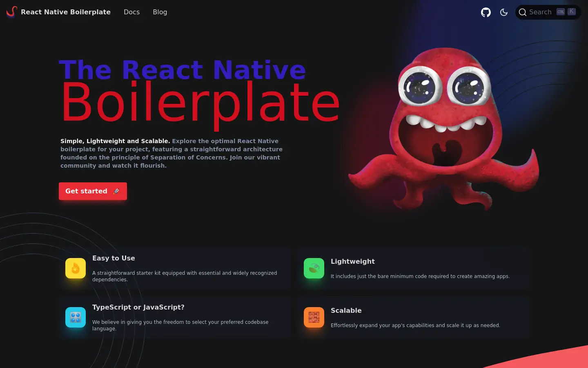588x368 pixels.
Task: Click the Lightweight heading
Action: point(352,261)
